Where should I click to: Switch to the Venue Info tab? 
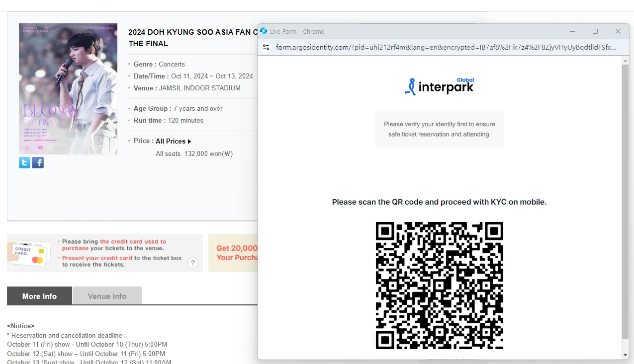107,295
